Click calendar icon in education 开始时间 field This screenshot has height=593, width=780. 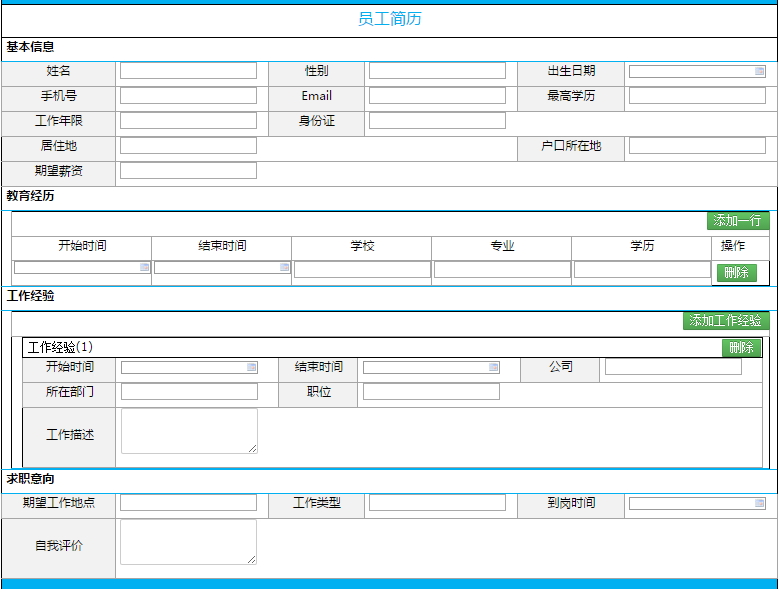click(x=145, y=267)
